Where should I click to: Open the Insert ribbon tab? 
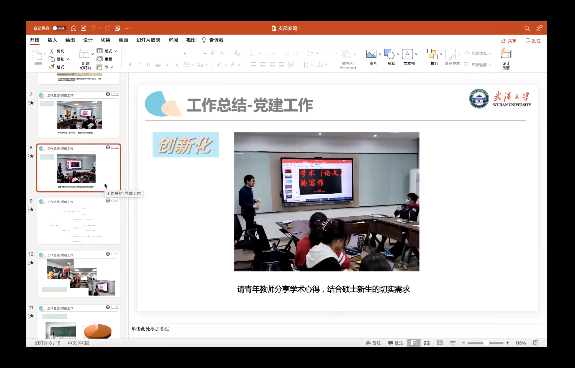(x=52, y=40)
